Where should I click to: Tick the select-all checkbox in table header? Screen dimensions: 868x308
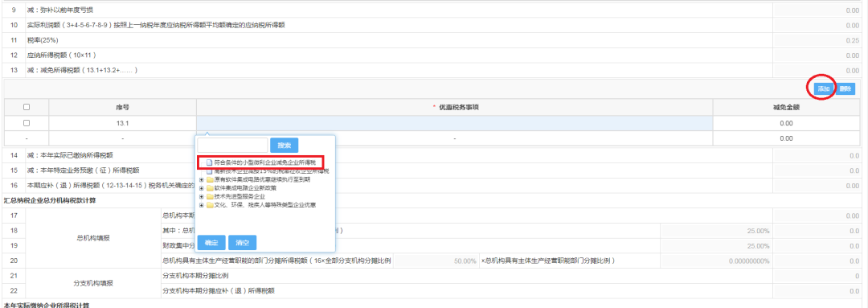pos(26,108)
